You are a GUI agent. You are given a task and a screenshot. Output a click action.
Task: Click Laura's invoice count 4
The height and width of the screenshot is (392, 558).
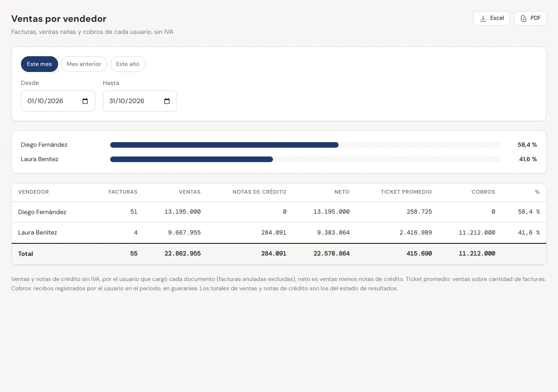coord(136,233)
